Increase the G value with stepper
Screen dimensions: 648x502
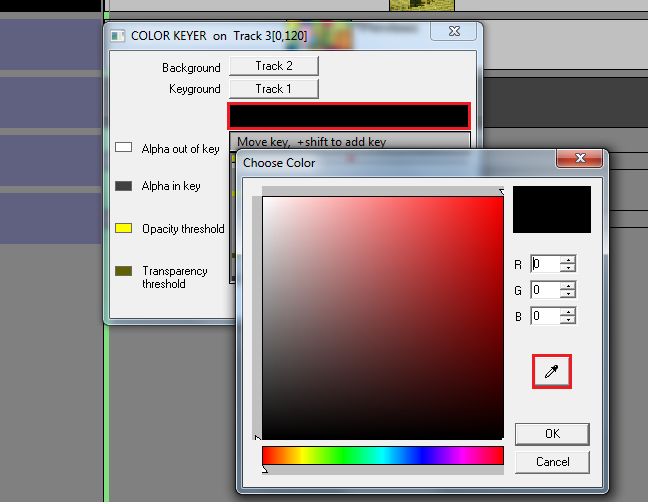click(568, 286)
